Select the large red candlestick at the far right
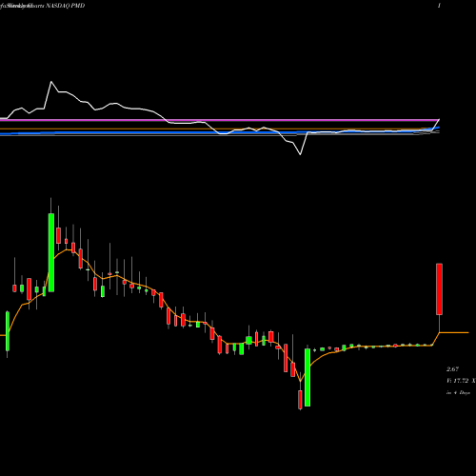Viewport: 476px width, 476px height. coord(439,289)
